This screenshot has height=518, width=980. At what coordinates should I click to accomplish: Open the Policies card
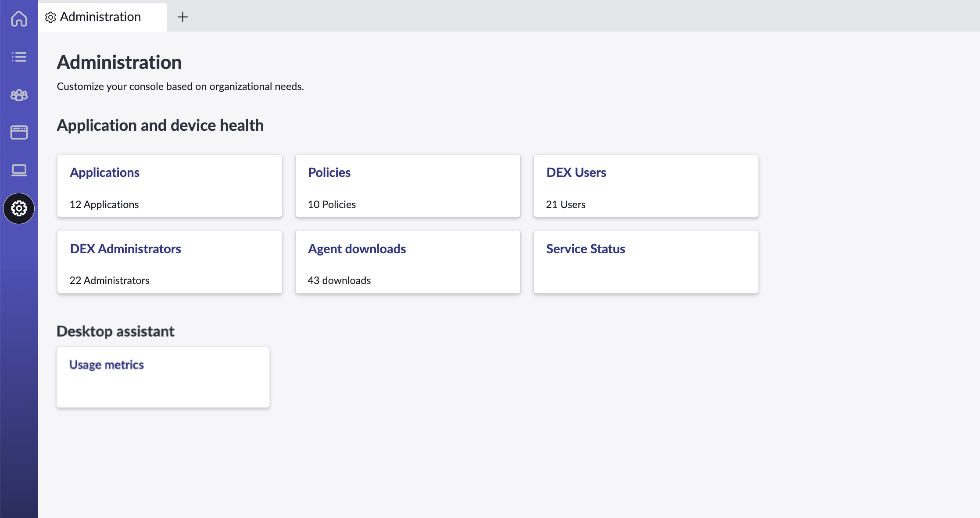pos(408,186)
